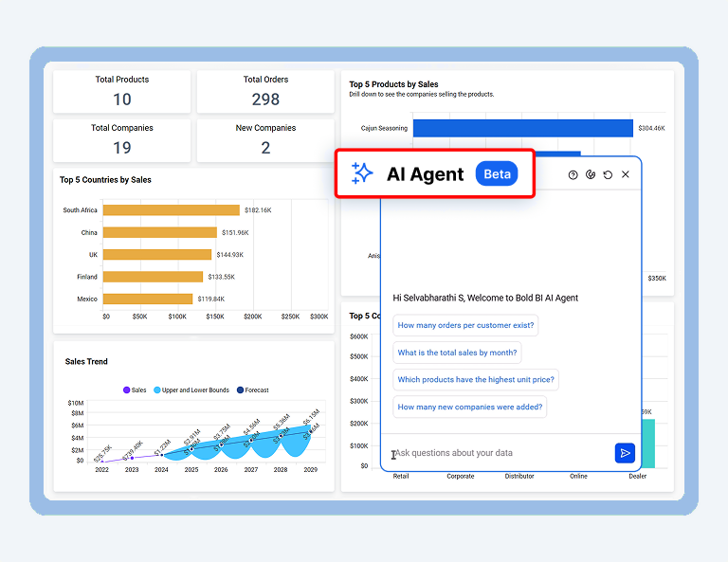Click the Mexico sales bar
Viewport: 728px width, 562px height.
click(x=148, y=299)
